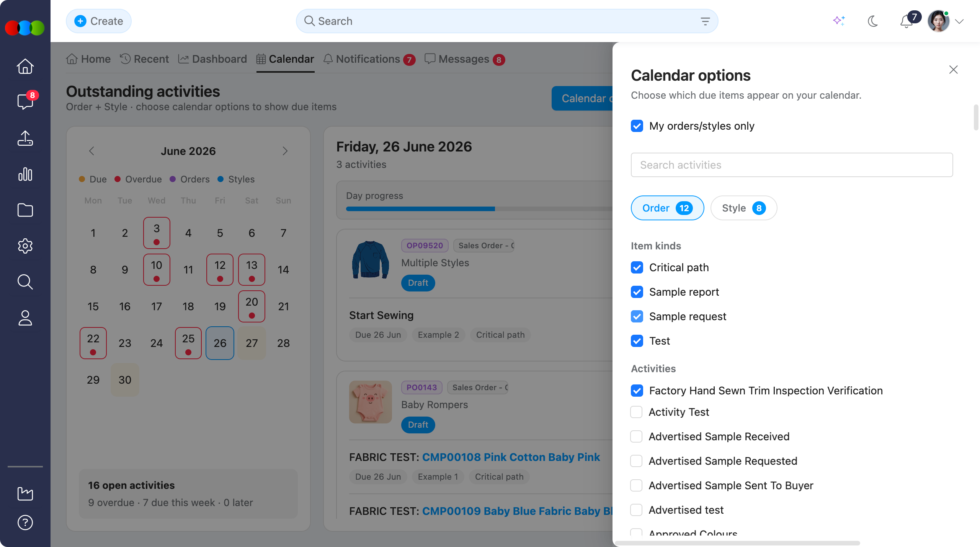
Task: Click the Calendar options button
Action: coord(582,98)
